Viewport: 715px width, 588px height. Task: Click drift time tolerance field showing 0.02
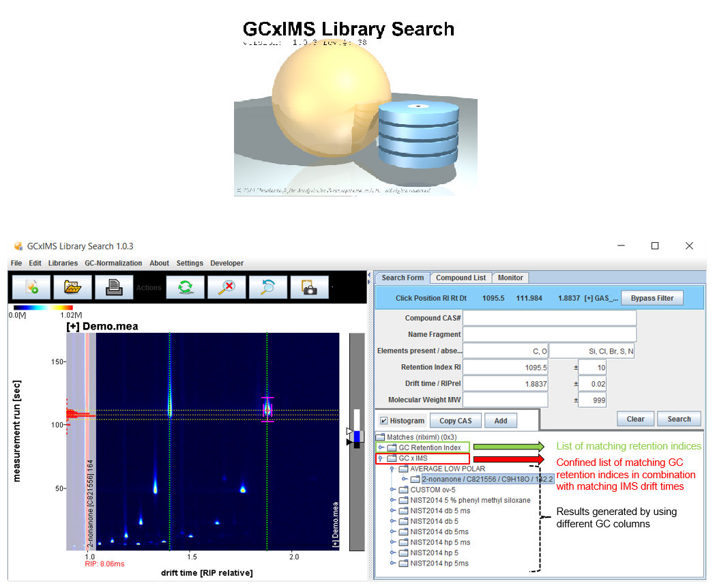tap(592, 384)
